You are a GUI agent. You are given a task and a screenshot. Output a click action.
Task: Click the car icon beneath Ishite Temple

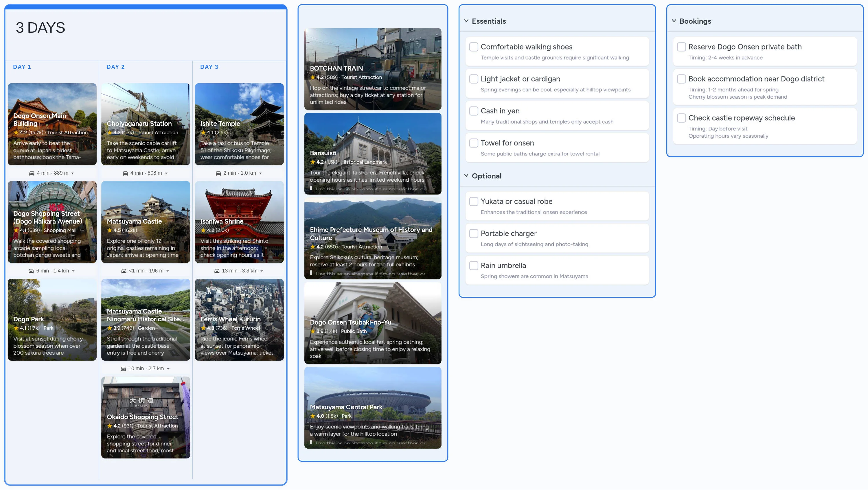pyautogui.click(x=218, y=173)
